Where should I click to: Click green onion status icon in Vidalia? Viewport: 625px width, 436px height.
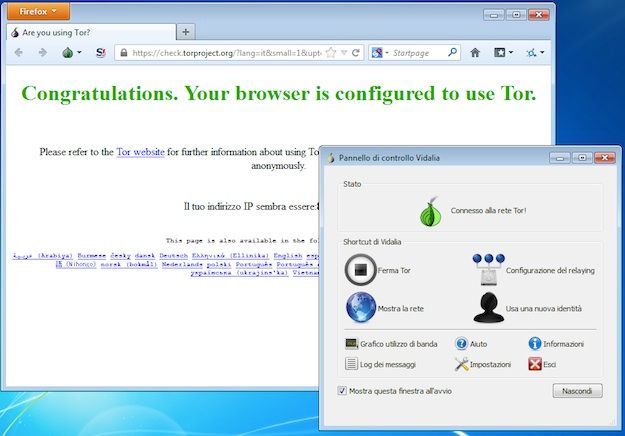pos(431,212)
